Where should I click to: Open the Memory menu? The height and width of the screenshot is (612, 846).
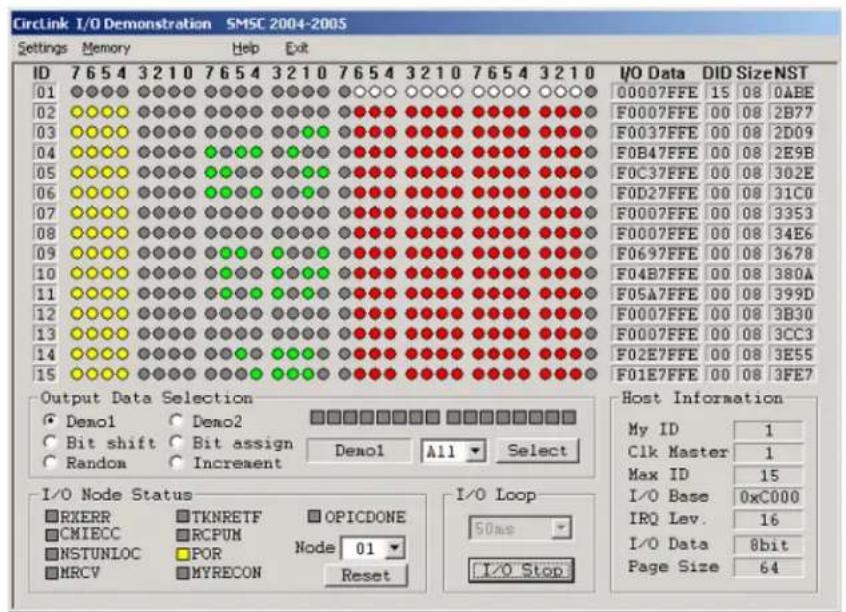point(106,49)
